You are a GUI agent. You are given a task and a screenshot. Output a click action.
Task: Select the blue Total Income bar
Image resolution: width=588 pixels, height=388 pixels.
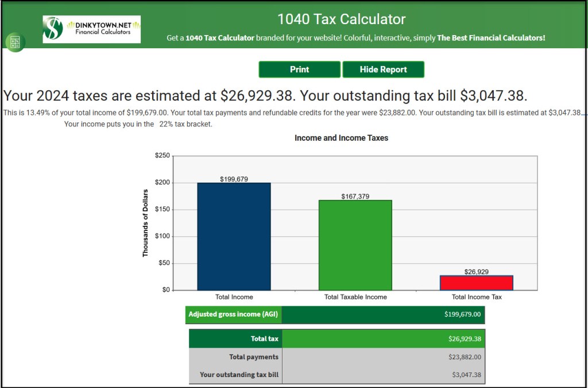point(234,236)
